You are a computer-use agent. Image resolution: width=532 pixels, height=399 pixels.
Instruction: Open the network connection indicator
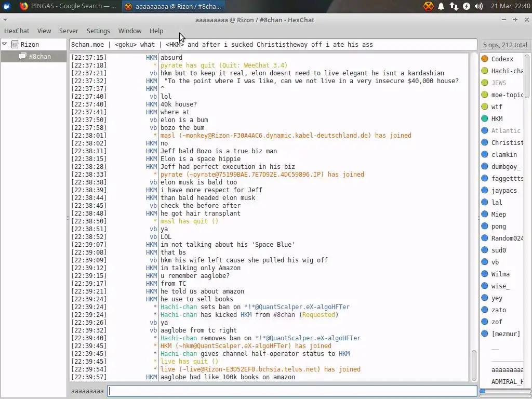[x=454, y=6]
